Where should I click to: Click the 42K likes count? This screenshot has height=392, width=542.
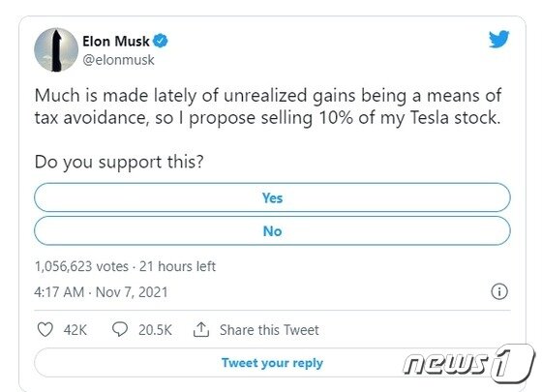tap(75, 330)
